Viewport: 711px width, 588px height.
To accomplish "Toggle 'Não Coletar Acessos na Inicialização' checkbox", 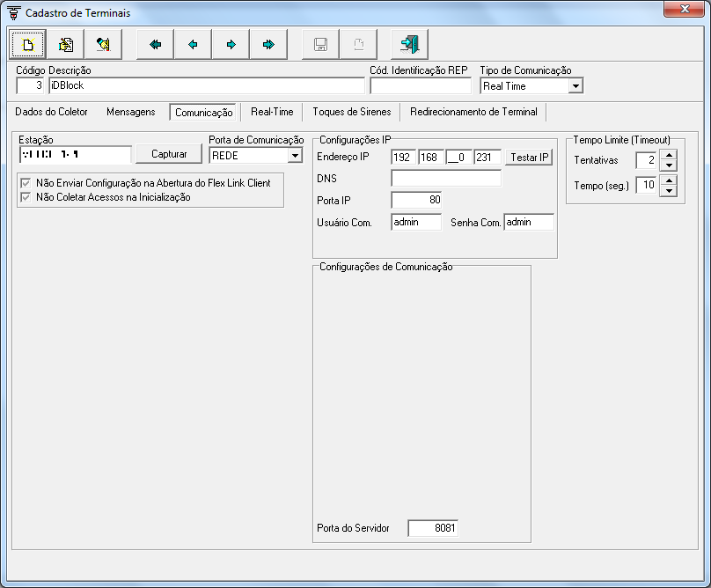I will pos(26,197).
